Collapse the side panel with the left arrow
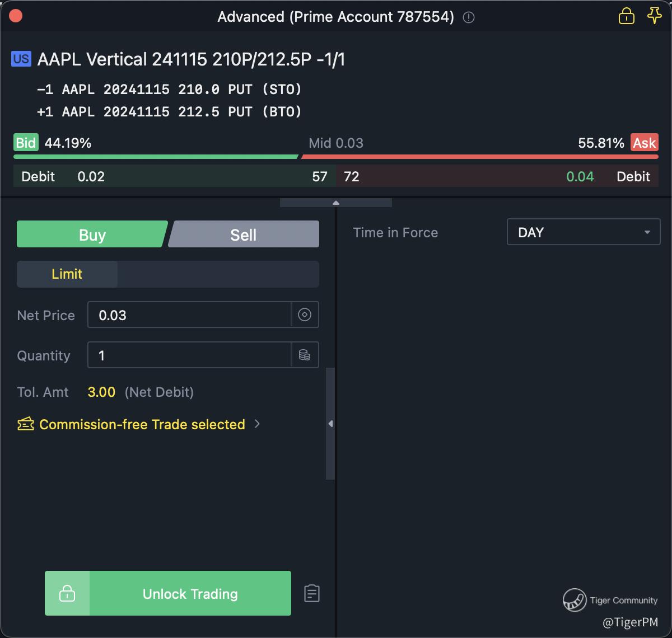The image size is (672, 638). [330, 424]
